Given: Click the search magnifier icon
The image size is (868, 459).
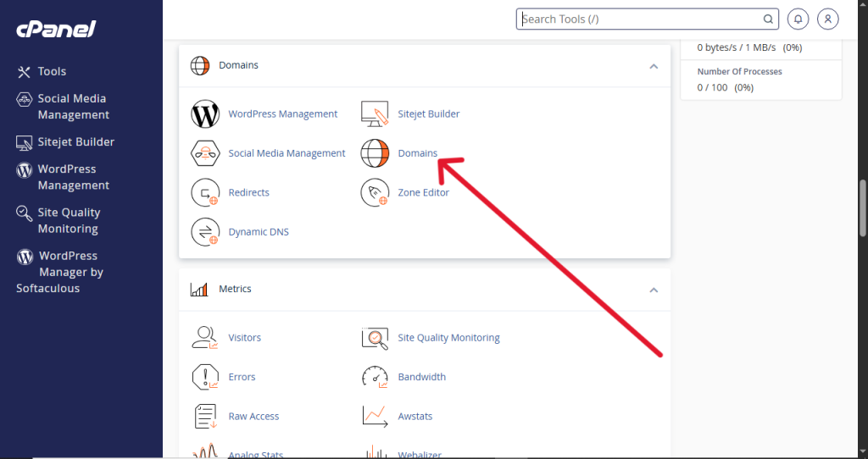Looking at the screenshot, I should pos(768,19).
